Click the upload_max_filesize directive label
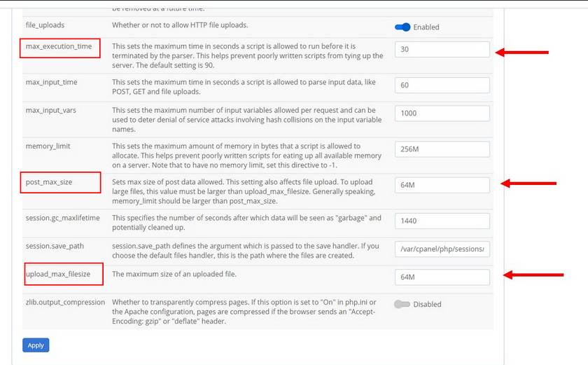The height and width of the screenshot is (365, 588). coord(63,274)
